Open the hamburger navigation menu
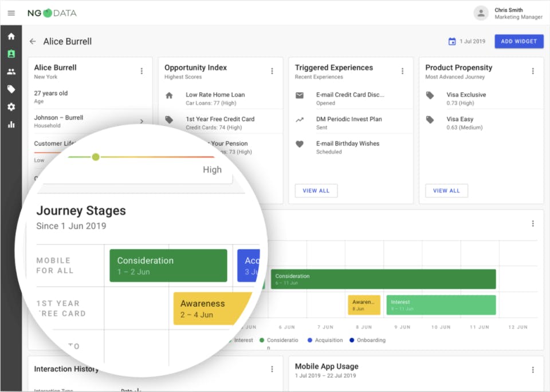Screen dimensions: 550x392 pyautogui.click(x=11, y=13)
